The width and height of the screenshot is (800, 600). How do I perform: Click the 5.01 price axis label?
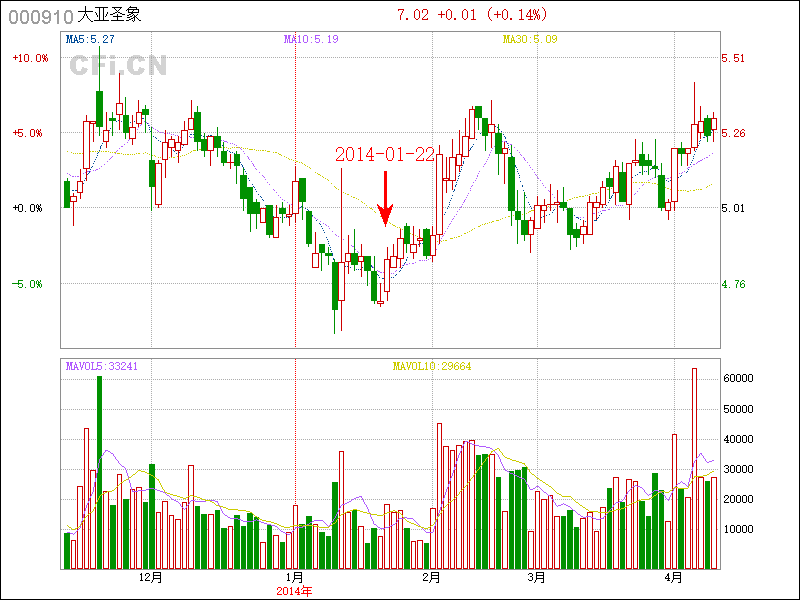tap(733, 208)
